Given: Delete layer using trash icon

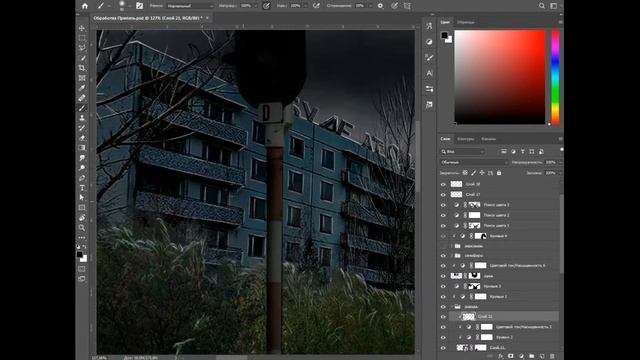Looking at the screenshot, I should click(552, 356).
